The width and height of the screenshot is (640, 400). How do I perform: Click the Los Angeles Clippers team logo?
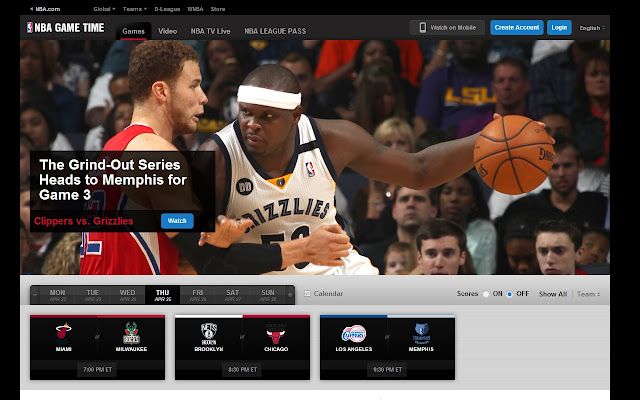click(x=354, y=333)
